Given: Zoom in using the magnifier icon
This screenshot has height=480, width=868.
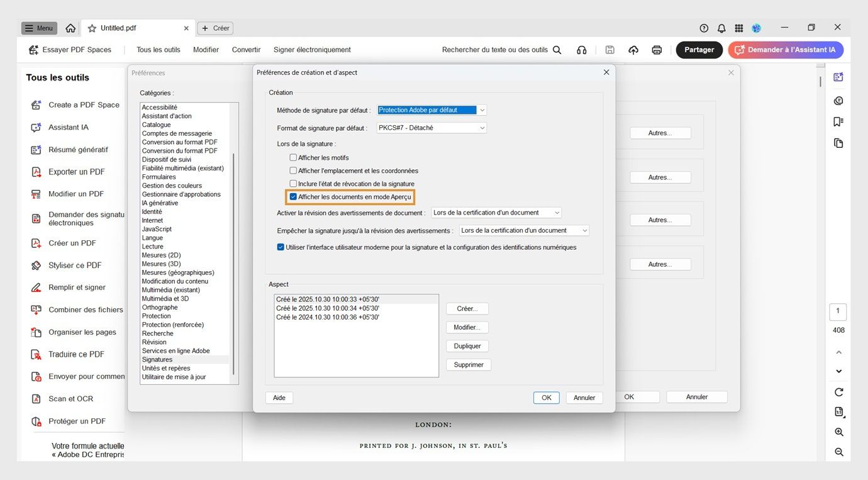Looking at the screenshot, I should coord(838,432).
